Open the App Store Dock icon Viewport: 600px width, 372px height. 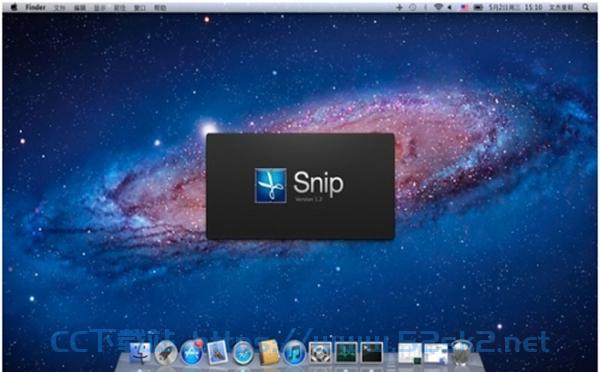click(x=192, y=352)
